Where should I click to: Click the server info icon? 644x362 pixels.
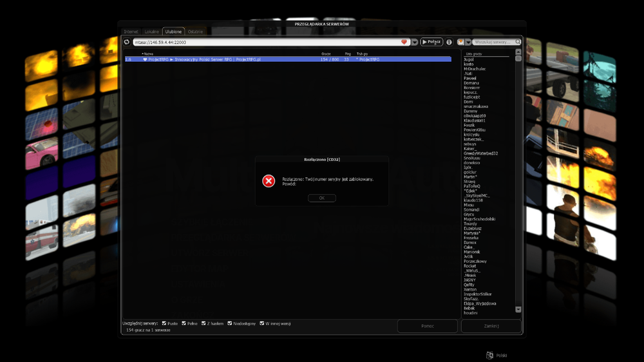[449, 42]
